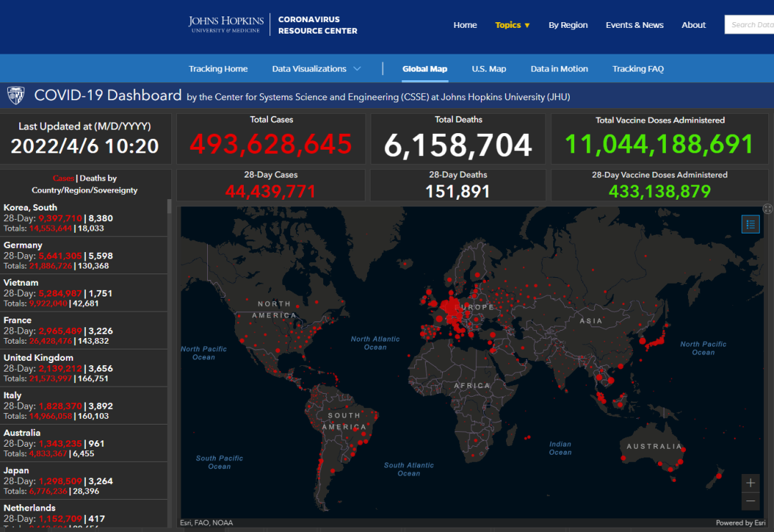774x532 pixels.
Task: Select the Vietnam country entry
Action: 83,293
